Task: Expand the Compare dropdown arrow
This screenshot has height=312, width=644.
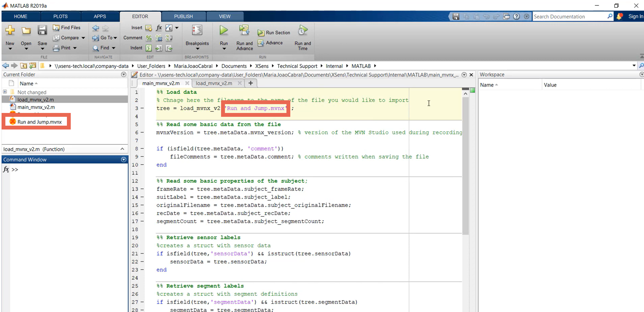Action: point(83,38)
